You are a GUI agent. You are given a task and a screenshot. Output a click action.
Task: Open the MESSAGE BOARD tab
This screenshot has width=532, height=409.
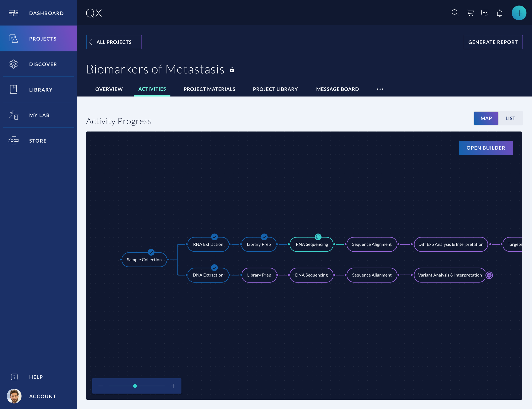coord(337,89)
